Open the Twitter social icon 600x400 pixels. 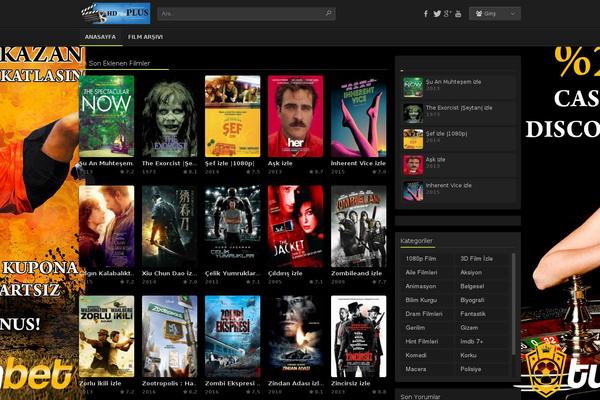pos(437,14)
